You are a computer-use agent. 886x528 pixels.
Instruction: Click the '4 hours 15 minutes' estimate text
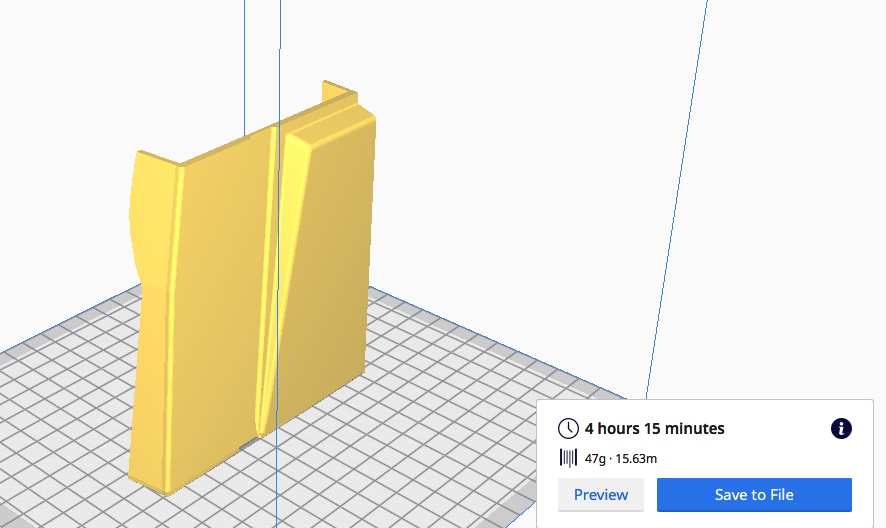[654, 429]
